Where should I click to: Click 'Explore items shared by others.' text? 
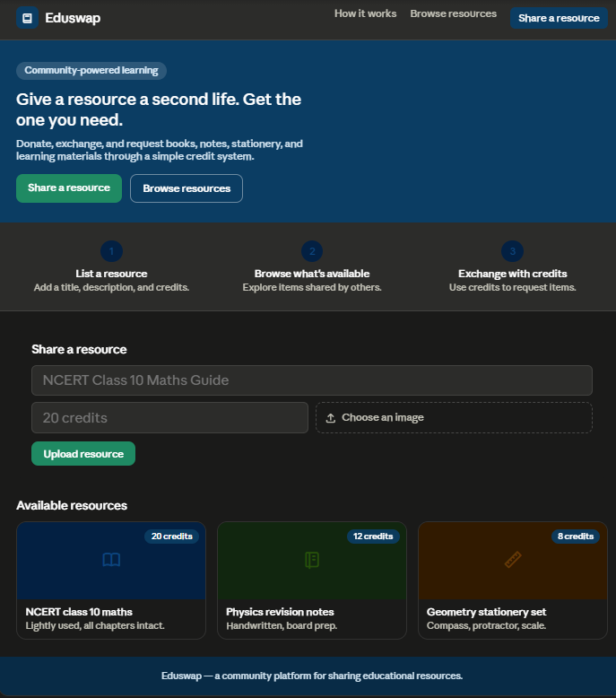pos(312,288)
